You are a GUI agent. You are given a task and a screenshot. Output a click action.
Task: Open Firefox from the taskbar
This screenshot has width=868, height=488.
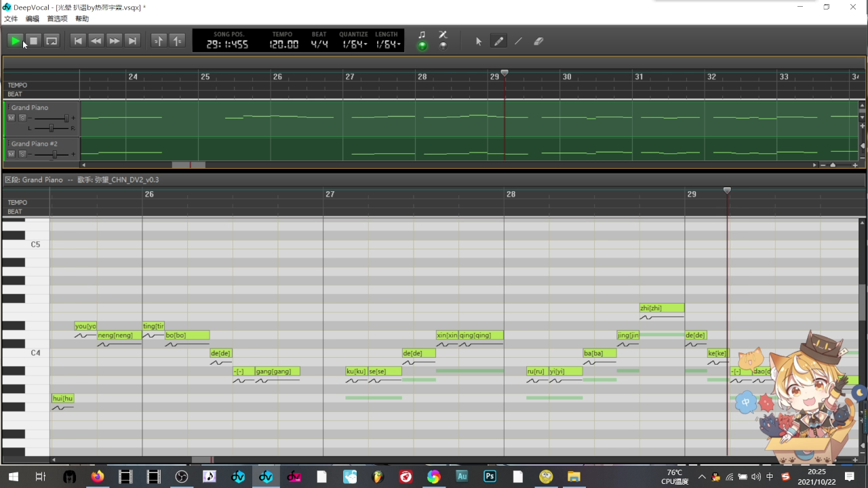tap(98, 477)
